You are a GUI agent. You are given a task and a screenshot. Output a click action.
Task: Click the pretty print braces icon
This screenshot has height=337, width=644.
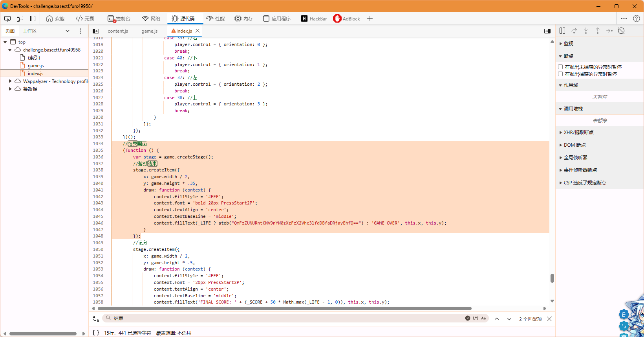pyautogui.click(x=96, y=333)
